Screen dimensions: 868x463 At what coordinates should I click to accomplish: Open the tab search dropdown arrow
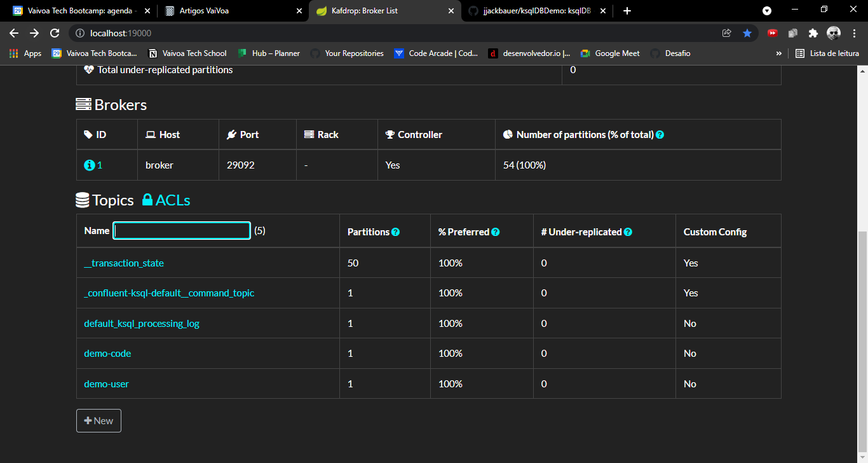[767, 11]
